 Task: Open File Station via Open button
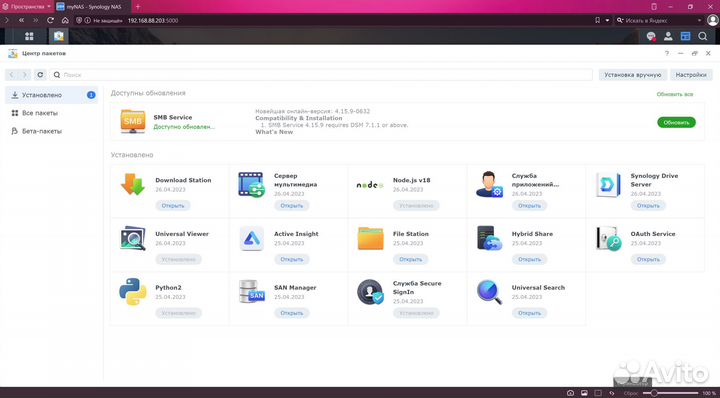[x=411, y=259]
